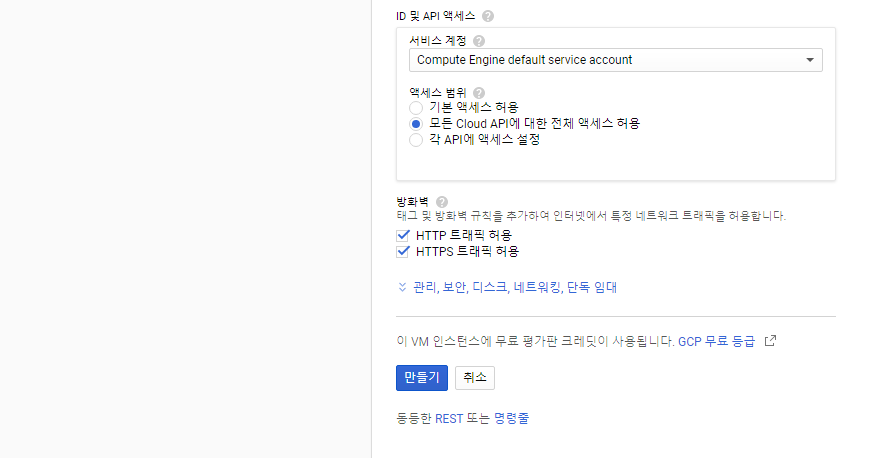Open the Compute Engine default service account field
This screenshot has width=896, height=458.
[x=615, y=60]
